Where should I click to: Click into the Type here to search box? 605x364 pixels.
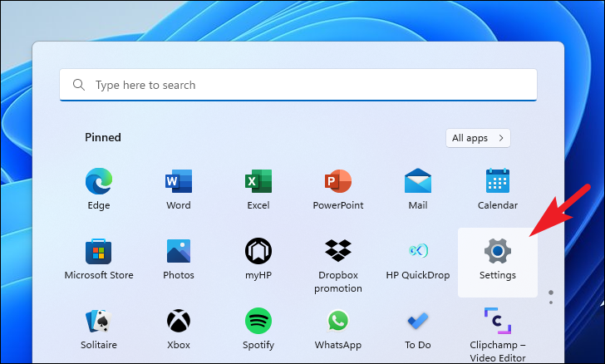coord(298,85)
